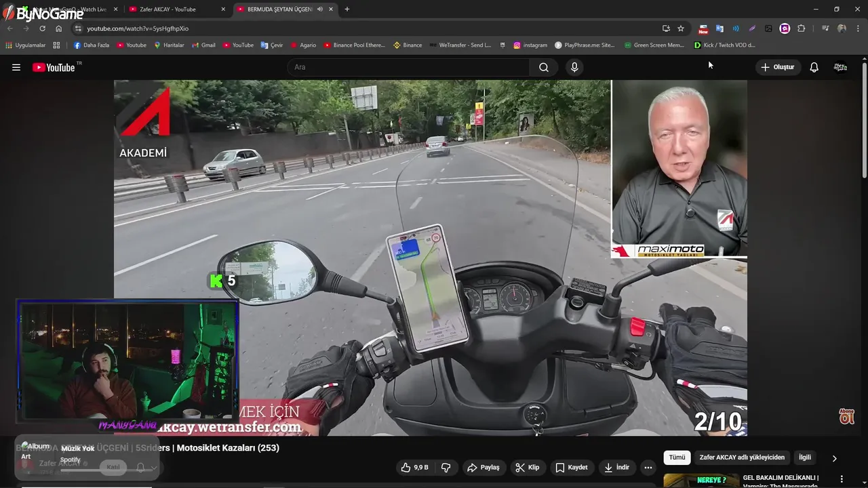Open the WeTransfer bookmark

460,45
